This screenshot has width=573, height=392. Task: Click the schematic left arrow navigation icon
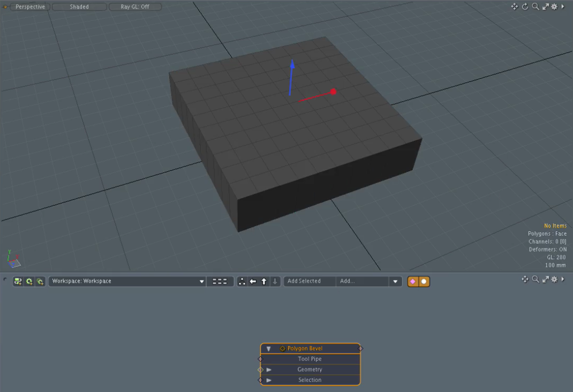[x=253, y=281]
